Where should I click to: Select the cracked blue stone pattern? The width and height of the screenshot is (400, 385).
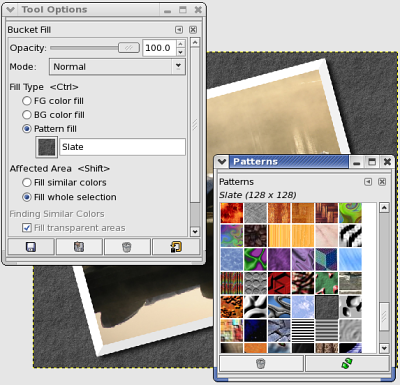pyautogui.click(x=279, y=330)
